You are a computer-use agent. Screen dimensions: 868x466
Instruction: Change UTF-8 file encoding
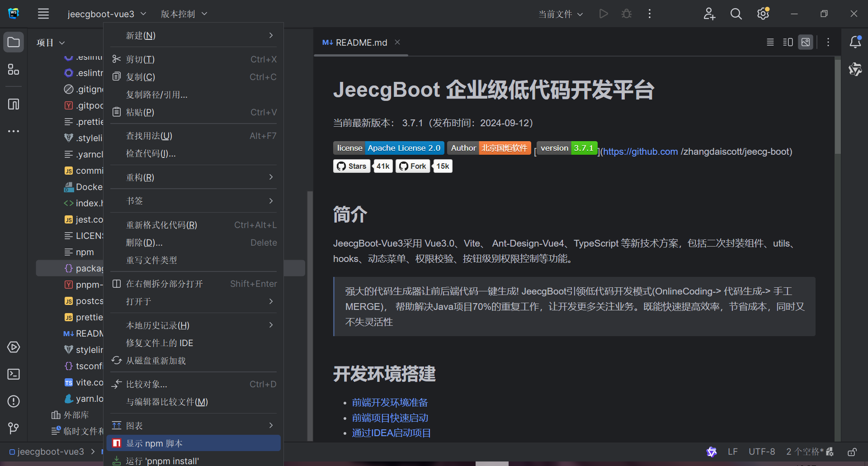(762, 452)
